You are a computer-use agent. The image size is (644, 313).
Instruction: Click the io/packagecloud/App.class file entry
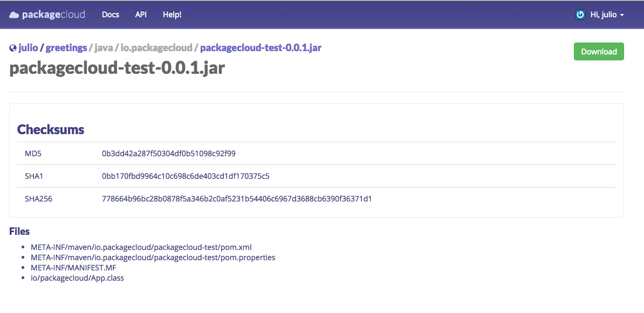(x=77, y=278)
